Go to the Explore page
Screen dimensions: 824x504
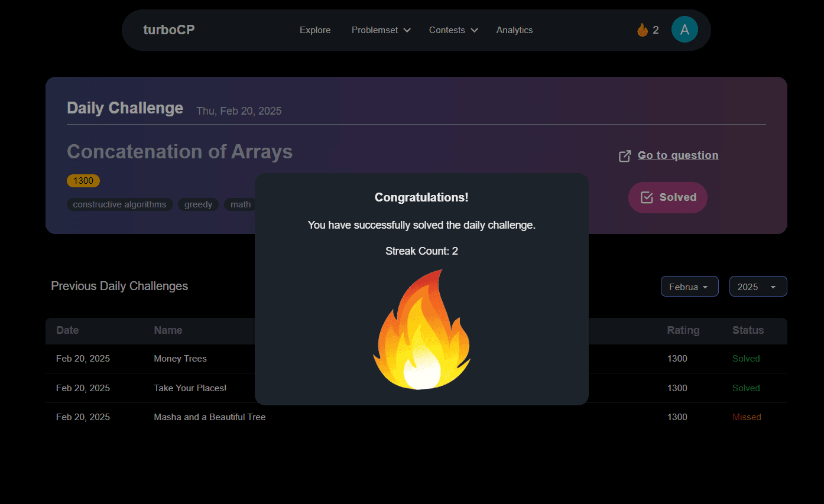point(315,30)
